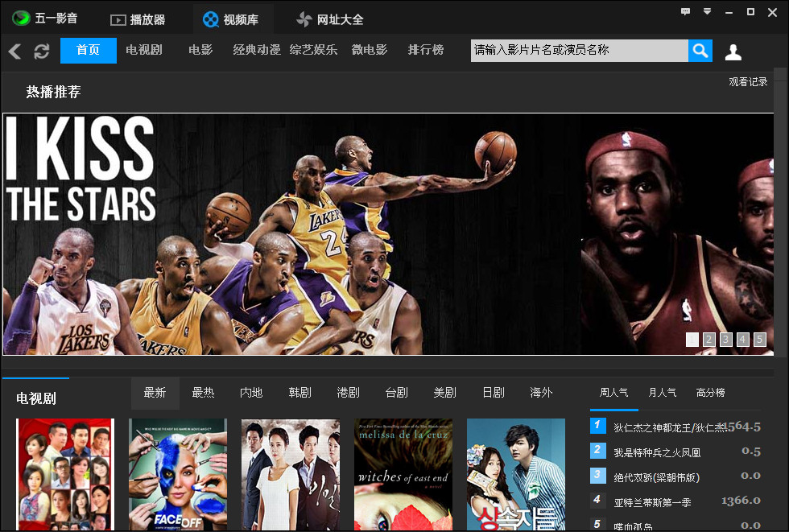Show the 高分榜 top-rated ranking
The width and height of the screenshot is (789, 532).
pos(710,393)
